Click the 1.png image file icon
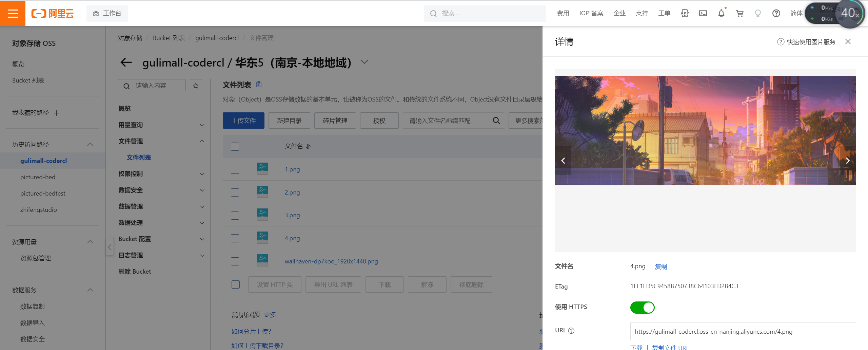The image size is (868, 350). point(262,169)
